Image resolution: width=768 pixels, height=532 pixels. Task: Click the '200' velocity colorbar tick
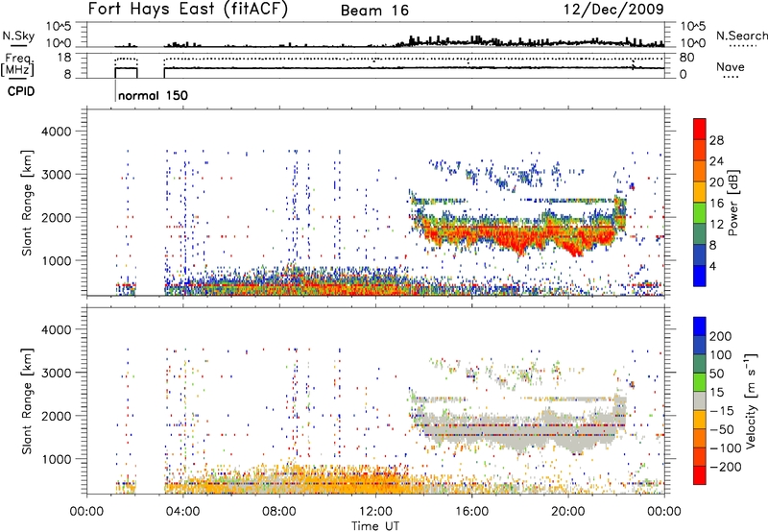[x=721, y=336]
